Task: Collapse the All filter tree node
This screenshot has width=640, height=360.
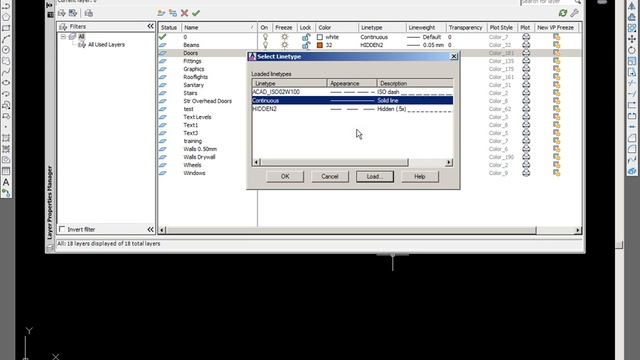Action: (x=63, y=37)
